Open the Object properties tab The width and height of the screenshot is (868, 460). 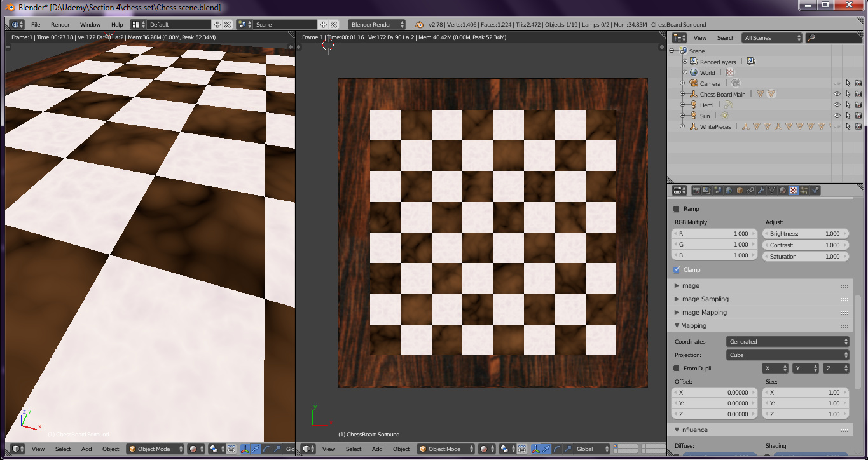coord(740,191)
